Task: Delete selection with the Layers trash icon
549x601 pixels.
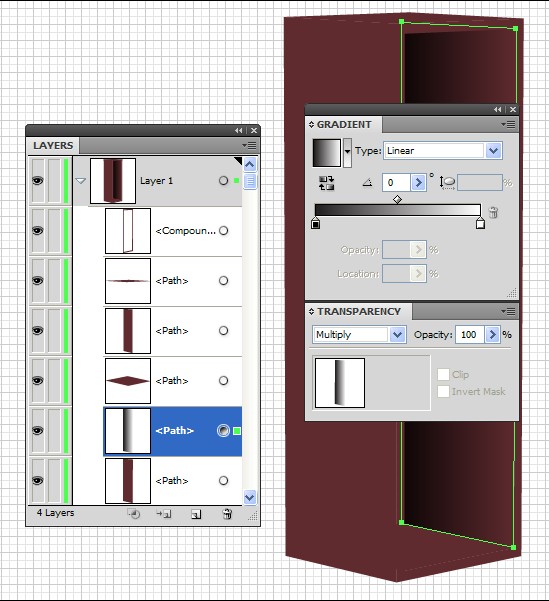Action: pyautogui.click(x=227, y=514)
